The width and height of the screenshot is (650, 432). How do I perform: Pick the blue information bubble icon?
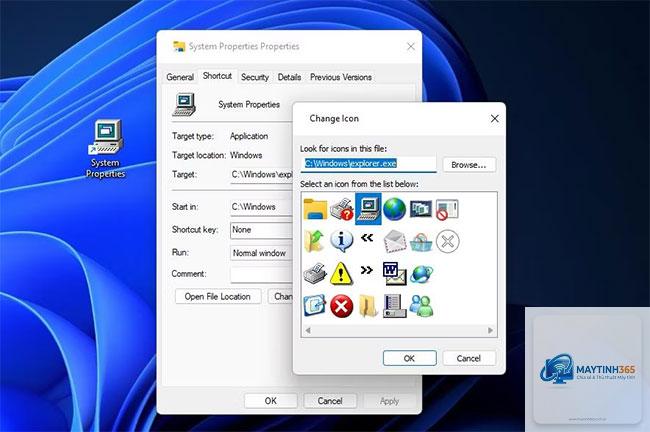pos(342,241)
